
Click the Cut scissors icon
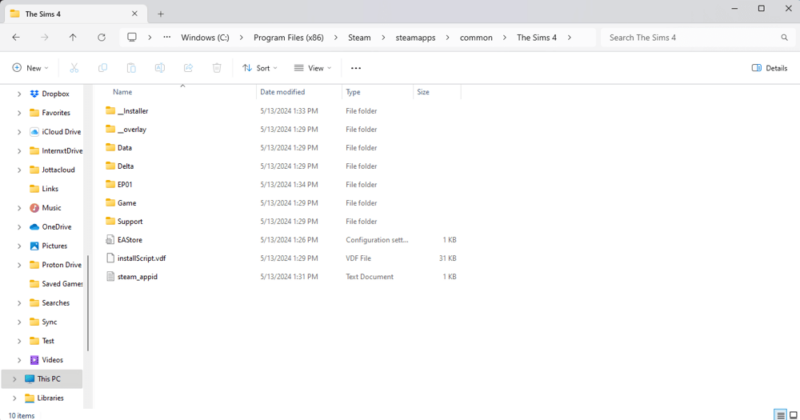point(74,68)
